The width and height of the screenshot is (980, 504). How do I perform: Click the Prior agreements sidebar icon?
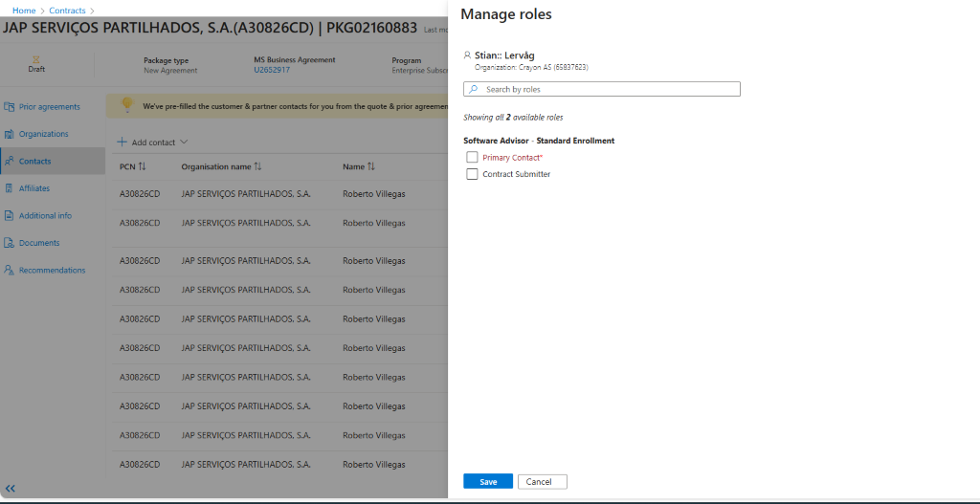(9, 107)
